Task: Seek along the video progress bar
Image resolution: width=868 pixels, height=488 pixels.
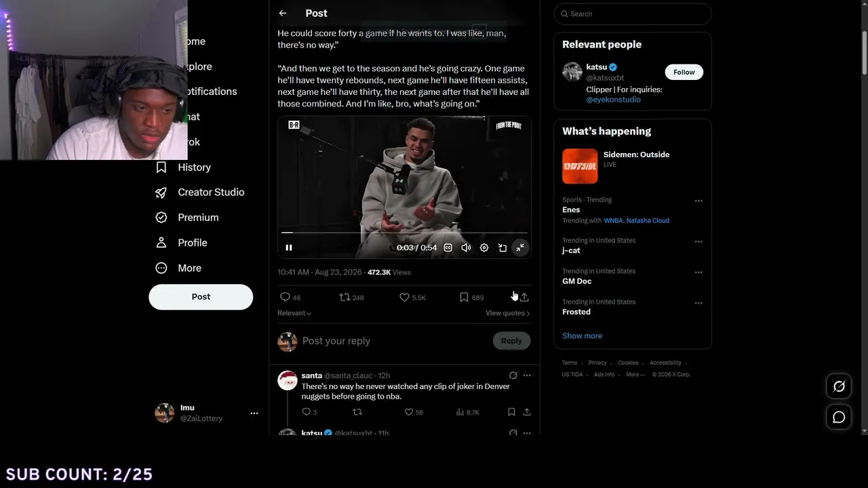Action: coord(404,232)
